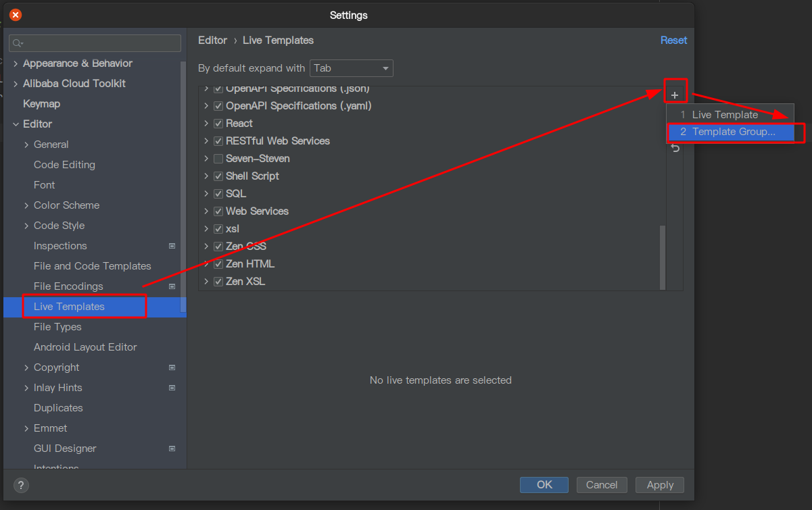Uncheck the RESTful Web Services checkbox

click(x=218, y=141)
